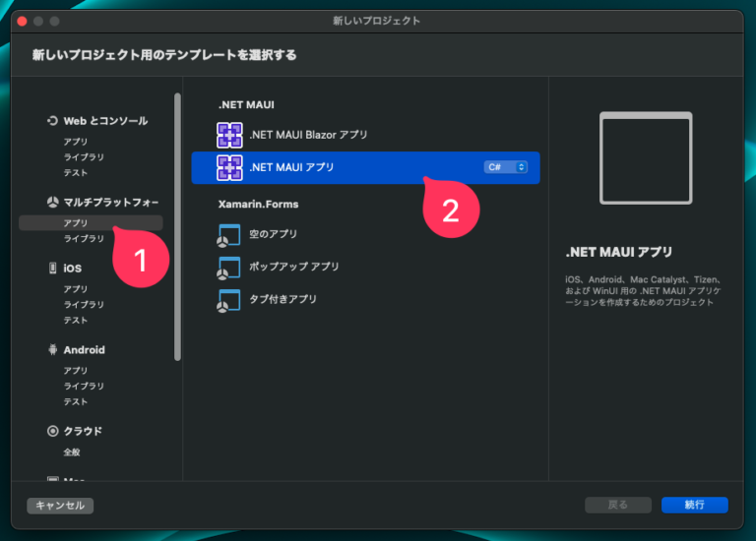
Task: Close the 新しいプロジェクト dialog window
Action: (x=23, y=22)
